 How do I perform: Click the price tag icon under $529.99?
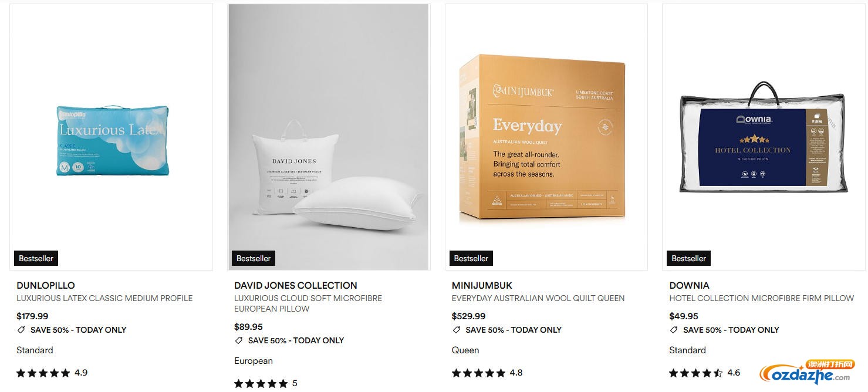pyautogui.click(x=457, y=330)
